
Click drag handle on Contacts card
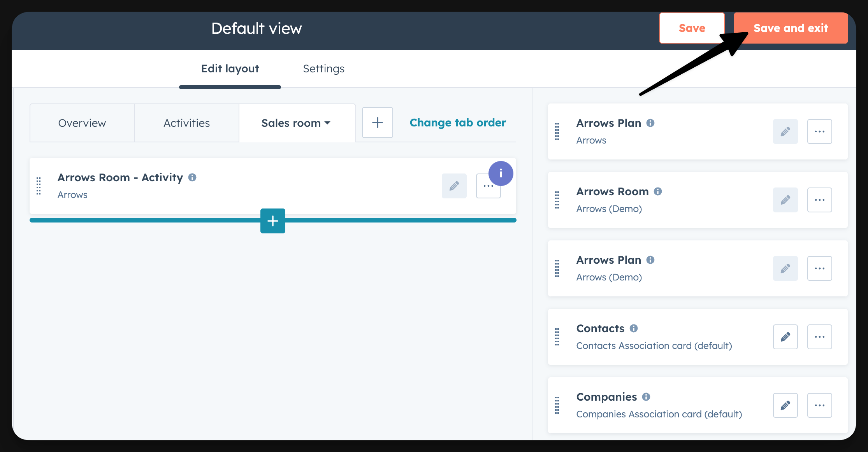pos(557,337)
